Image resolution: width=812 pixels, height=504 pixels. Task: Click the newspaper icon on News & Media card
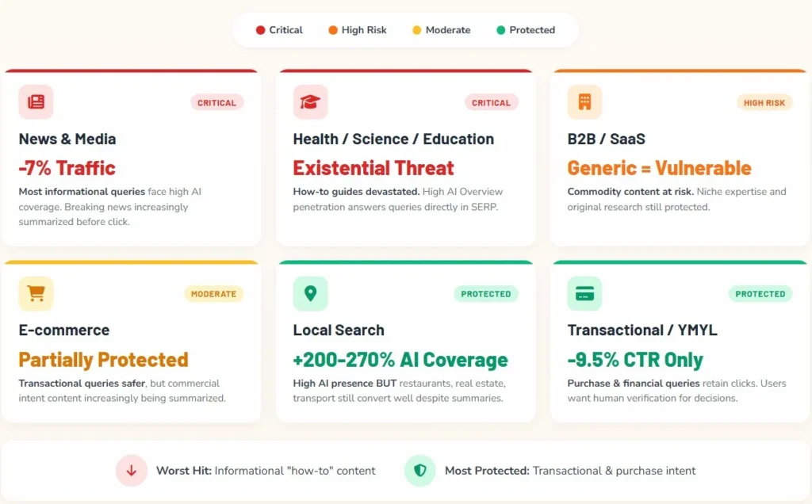[36, 102]
